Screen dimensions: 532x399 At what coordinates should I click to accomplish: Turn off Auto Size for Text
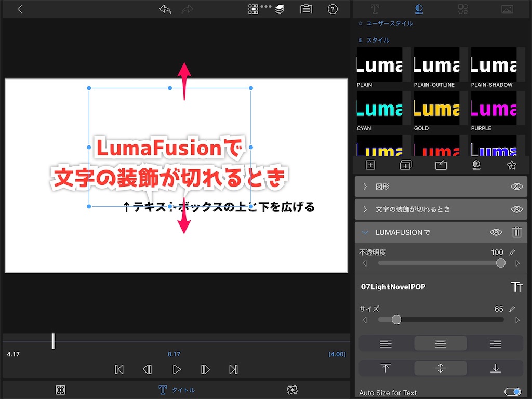(x=513, y=391)
